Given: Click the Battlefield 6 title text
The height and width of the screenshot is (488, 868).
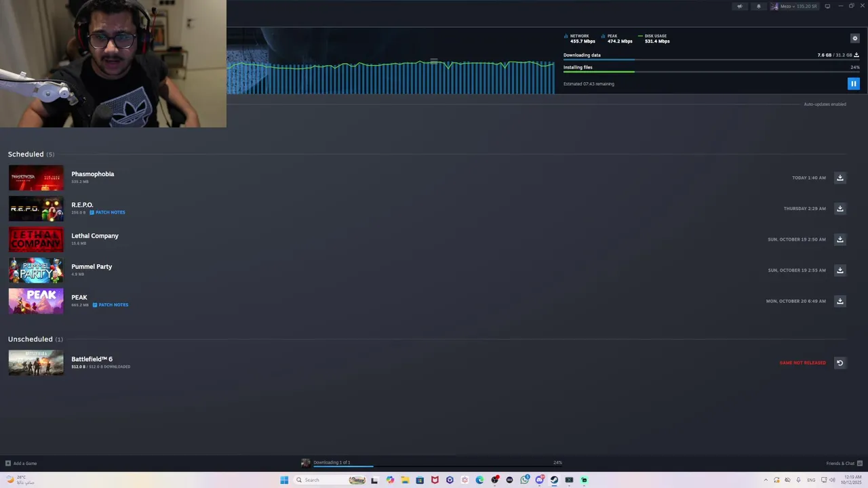Looking at the screenshot, I should pyautogui.click(x=92, y=359).
